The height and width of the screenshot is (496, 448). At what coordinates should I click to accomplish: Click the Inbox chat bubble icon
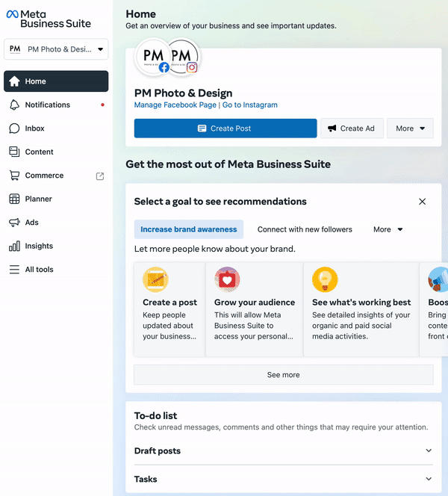[14, 128]
